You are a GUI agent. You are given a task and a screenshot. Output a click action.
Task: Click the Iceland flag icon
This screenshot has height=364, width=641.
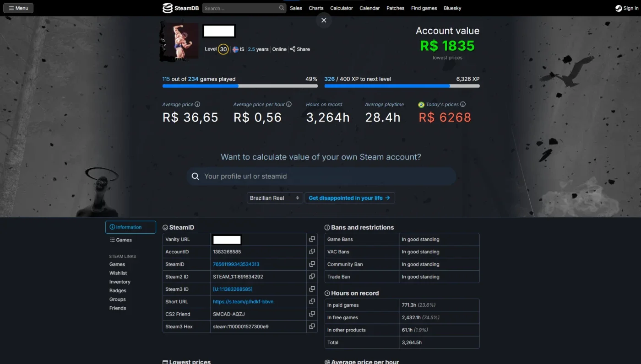[235, 49]
